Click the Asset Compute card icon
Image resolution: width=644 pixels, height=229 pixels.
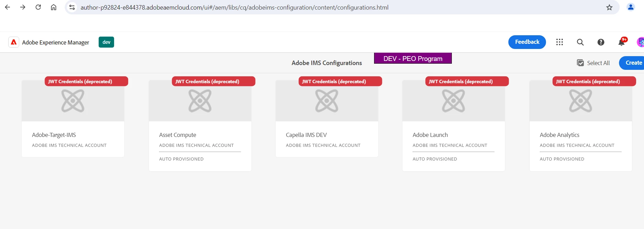point(200,101)
